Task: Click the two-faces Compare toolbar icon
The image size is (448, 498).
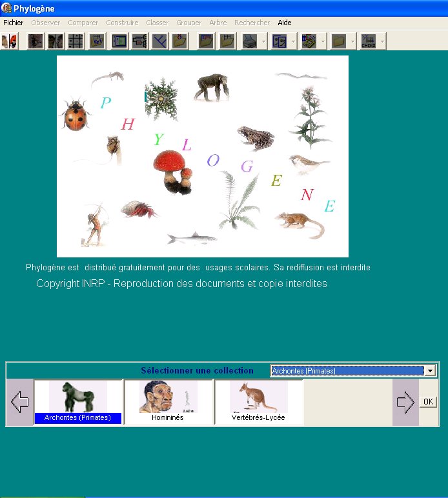Action: pos(56,41)
